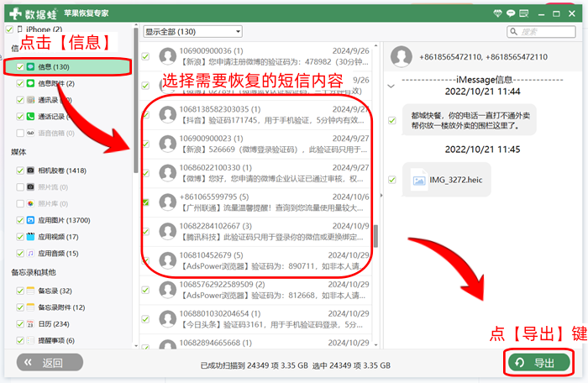Click the 备忘录附件 notes attachment icon
Viewport: 588px width, 383px height.
tap(30, 307)
